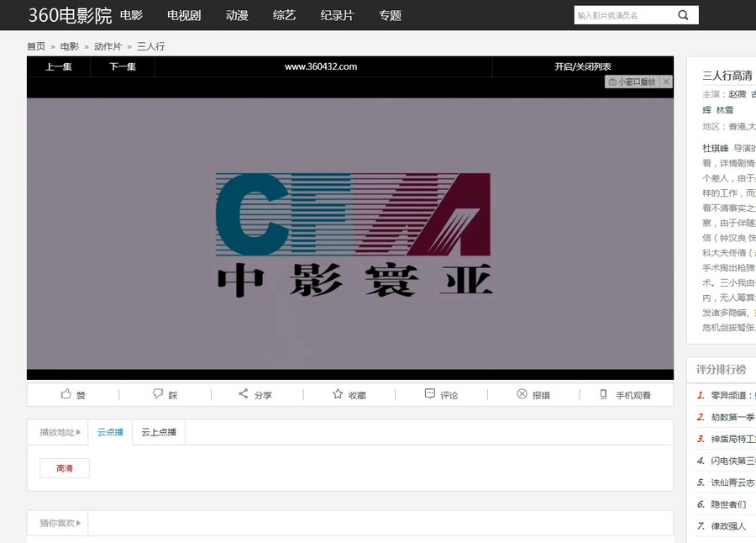The height and width of the screenshot is (543, 756).
Task: Open the 综艺 navigation menu
Action: 284,15
